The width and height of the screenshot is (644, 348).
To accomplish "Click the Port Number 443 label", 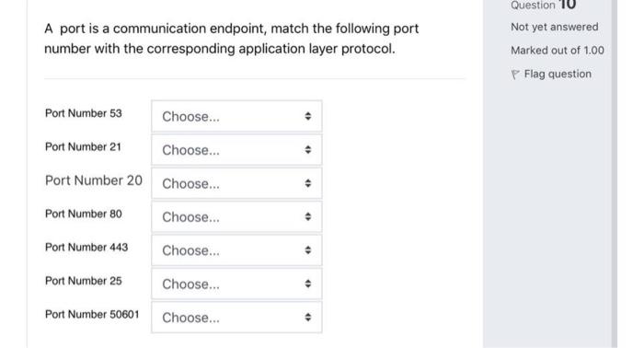I will [86, 248].
